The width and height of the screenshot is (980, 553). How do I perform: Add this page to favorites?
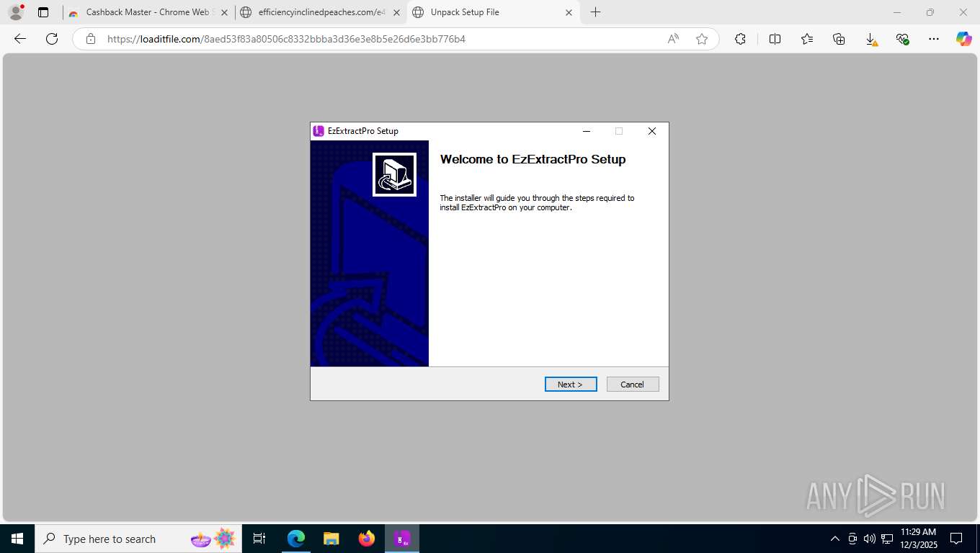pos(702,39)
